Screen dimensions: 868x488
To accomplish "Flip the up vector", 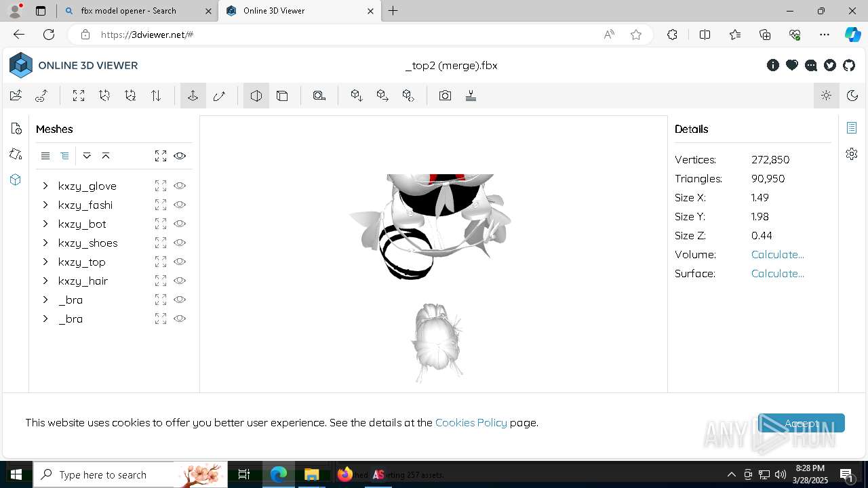I will 156,96.
